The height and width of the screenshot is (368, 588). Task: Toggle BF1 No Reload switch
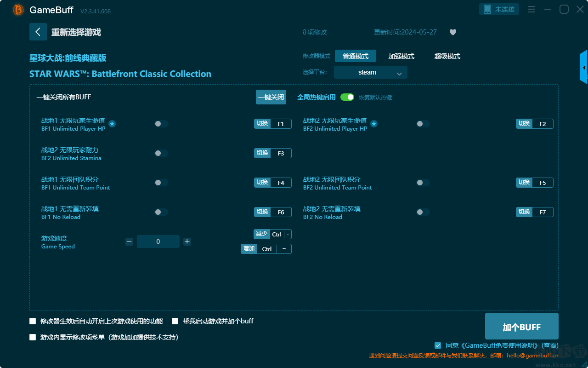point(161,212)
